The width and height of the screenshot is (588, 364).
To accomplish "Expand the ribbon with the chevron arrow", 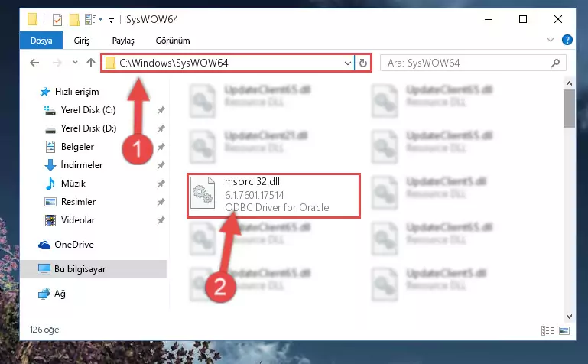I will pos(550,40).
